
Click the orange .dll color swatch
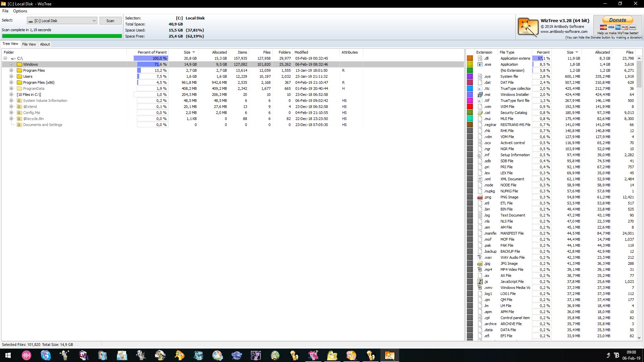click(470, 58)
